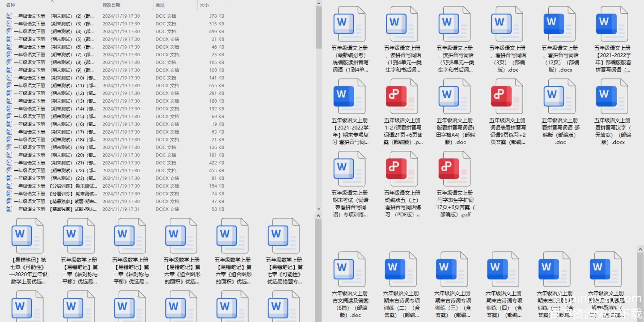Select the 看拼音写词语 (12页) .docx Word icon
This screenshot has width=644, height=322.
[559, 24]
